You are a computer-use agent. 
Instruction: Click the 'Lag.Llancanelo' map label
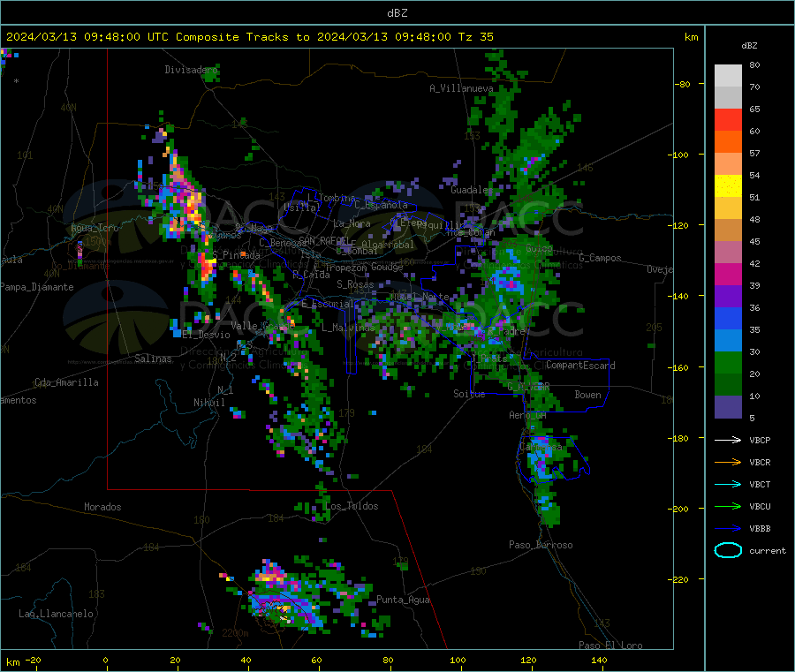56,614
